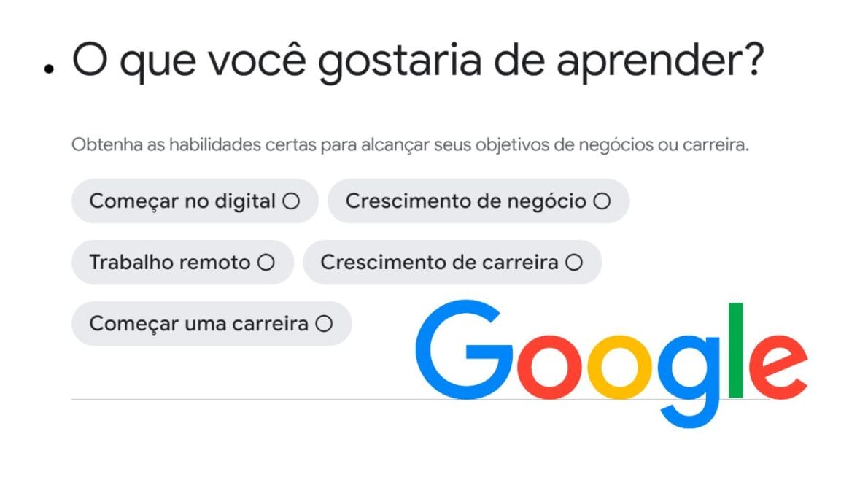Click the radio circle inside 'Começar no digital'
Viewport: 868px width, 488px height.
(x=291, y=201)
